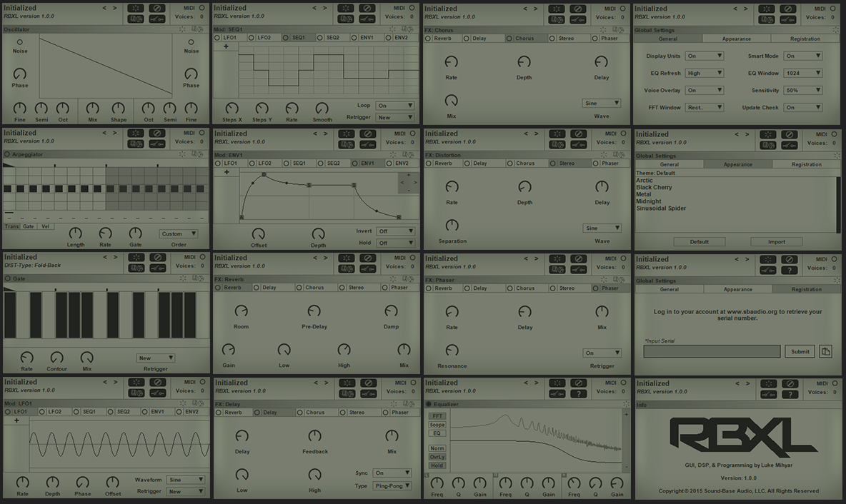The height and width of the screenshot is (504, 846).
Task: Click the small dice icon in the Arpeggiator title bar
Action: tap(197, 154)
